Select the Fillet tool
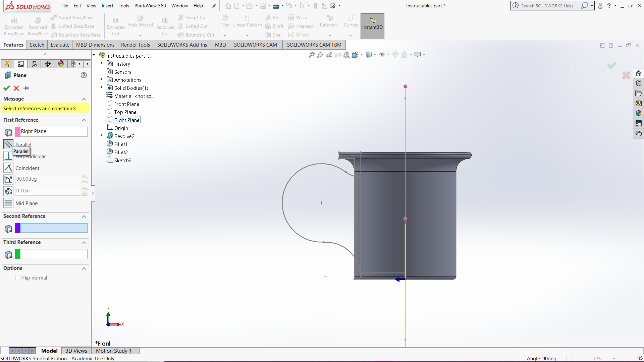Screen dimensions: 644x362 click(x=225, y=22)
